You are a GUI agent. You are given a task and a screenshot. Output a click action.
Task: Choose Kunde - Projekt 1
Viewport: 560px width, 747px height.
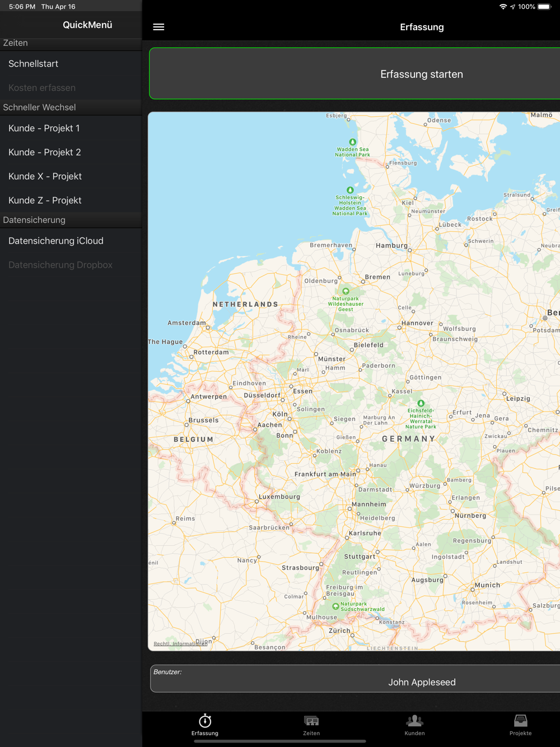click(44, 128)
